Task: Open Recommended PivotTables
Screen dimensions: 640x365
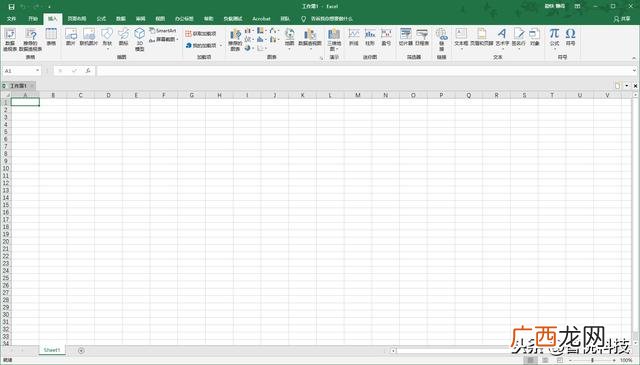Action: 30,40
